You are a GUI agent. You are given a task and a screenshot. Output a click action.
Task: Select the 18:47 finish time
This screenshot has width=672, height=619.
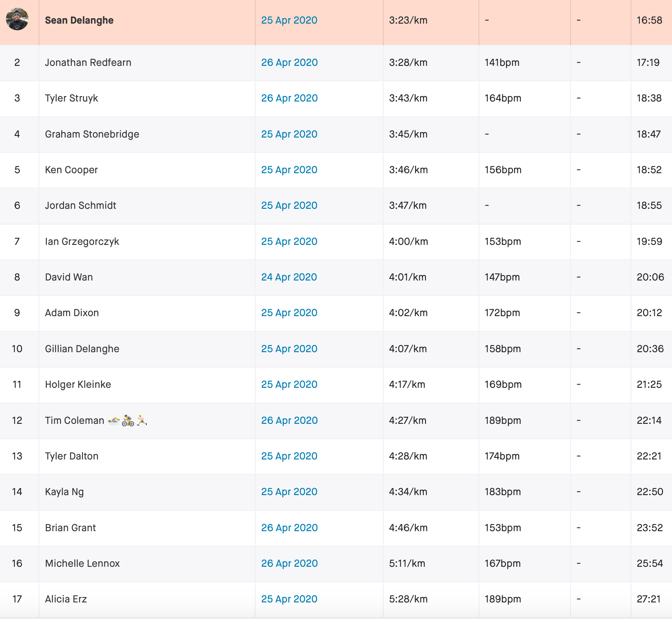649,134
